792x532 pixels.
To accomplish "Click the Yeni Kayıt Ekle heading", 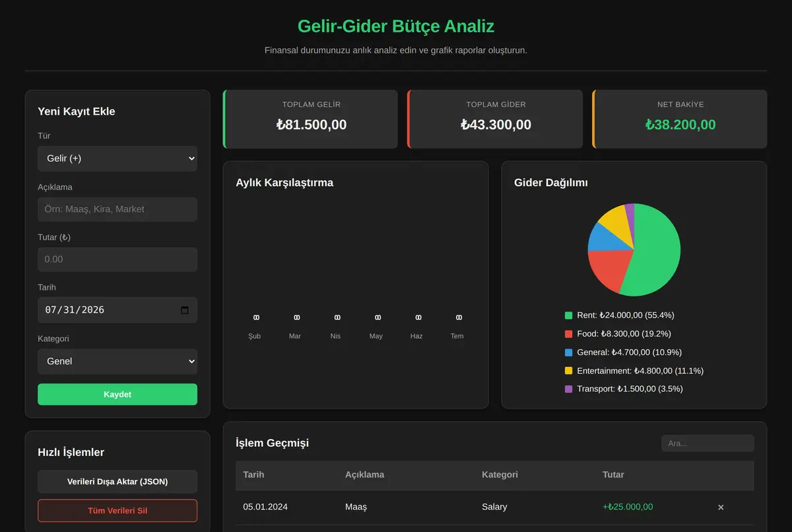I will tap(77, 112).
